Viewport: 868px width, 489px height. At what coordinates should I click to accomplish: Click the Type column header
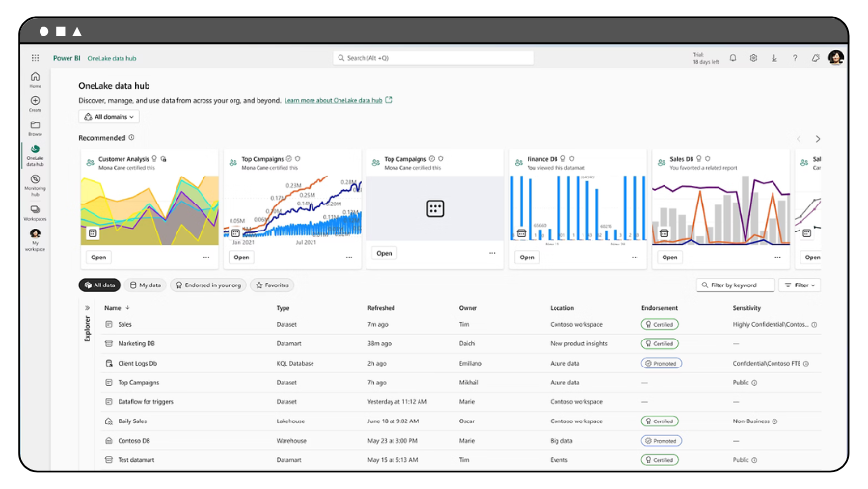[x=283, y=308]
